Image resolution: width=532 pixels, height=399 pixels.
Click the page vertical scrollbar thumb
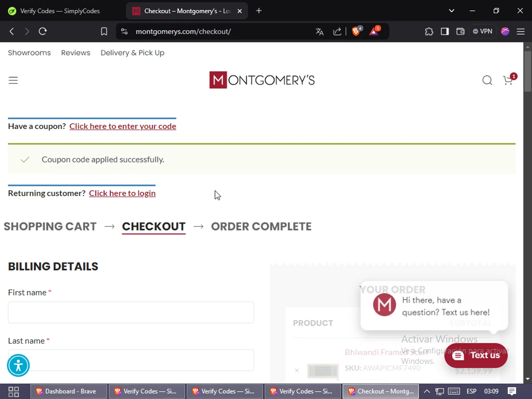click(x=528, y=71)
